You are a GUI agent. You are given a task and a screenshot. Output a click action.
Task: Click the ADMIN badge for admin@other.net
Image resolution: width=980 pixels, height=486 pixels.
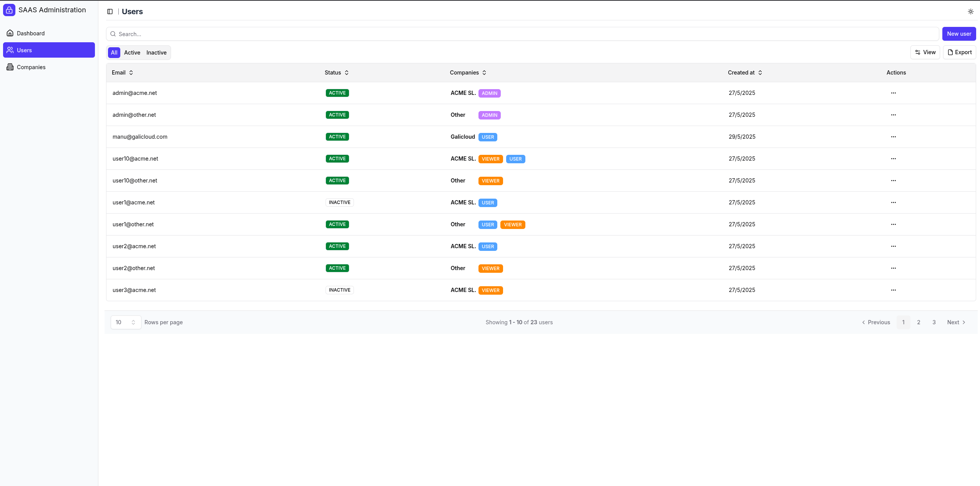click(x=490, y=115)
